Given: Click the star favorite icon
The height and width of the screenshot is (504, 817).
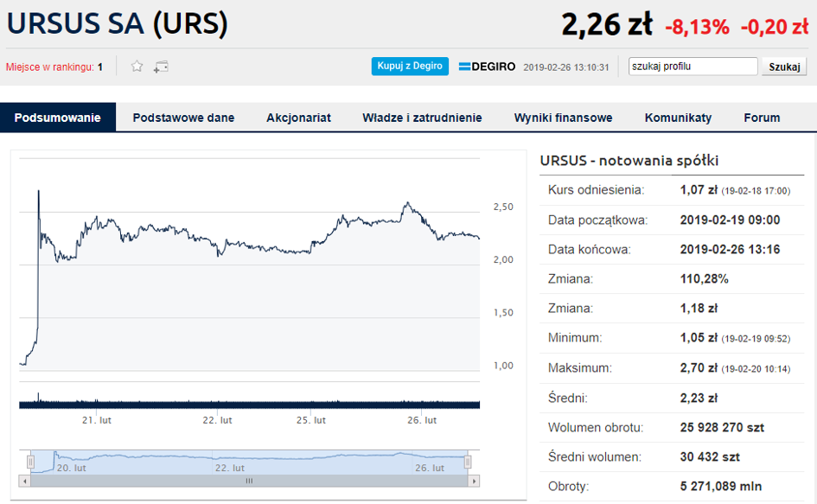Looking at the screenshot, I should pyautogui.click(x=137, y=67).
